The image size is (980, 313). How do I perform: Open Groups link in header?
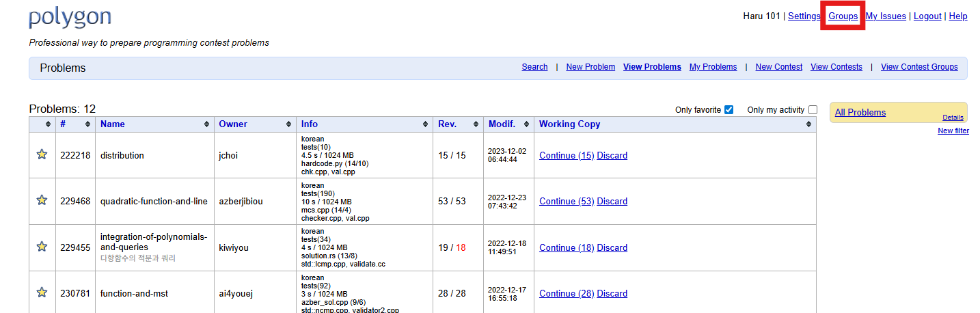[843, 16]
